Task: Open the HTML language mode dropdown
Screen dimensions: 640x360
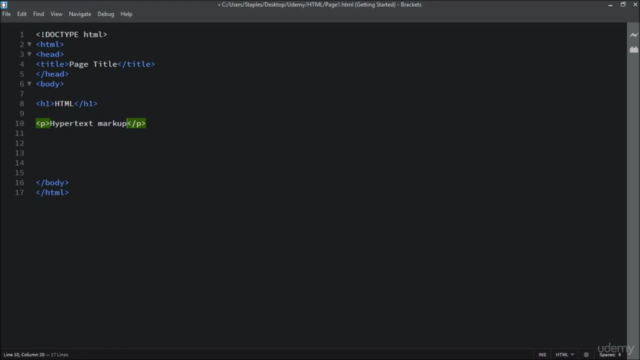Action: [564, 355]
